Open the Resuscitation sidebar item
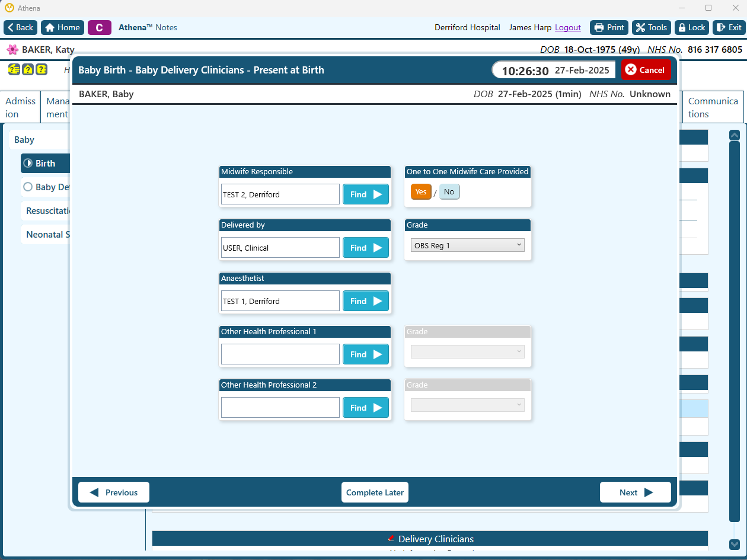 (46, 211)
